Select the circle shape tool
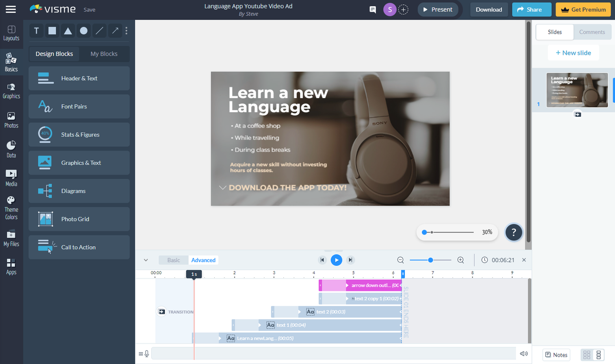615x364 pixels. click(84, 31)
